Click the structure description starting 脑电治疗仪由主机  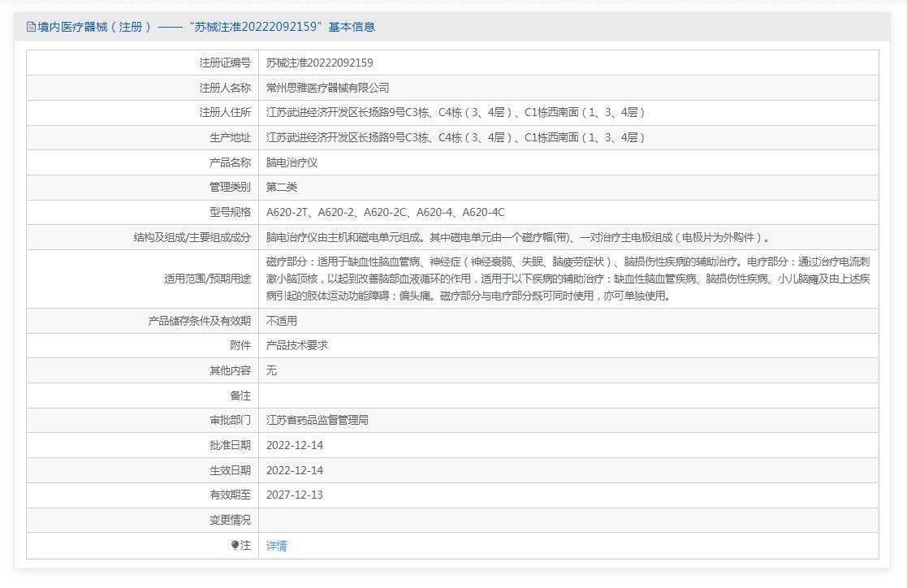518,237
